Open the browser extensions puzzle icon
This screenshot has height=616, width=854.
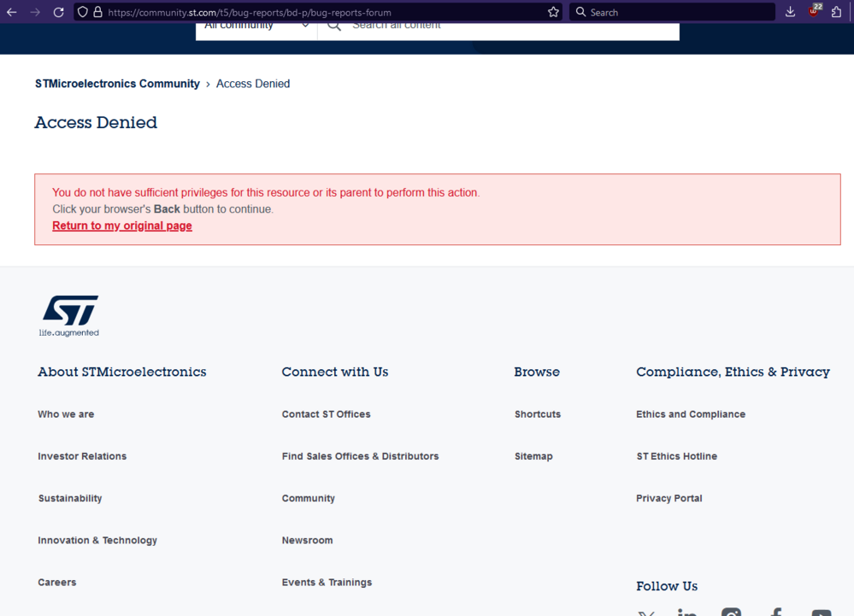(837, 12)
